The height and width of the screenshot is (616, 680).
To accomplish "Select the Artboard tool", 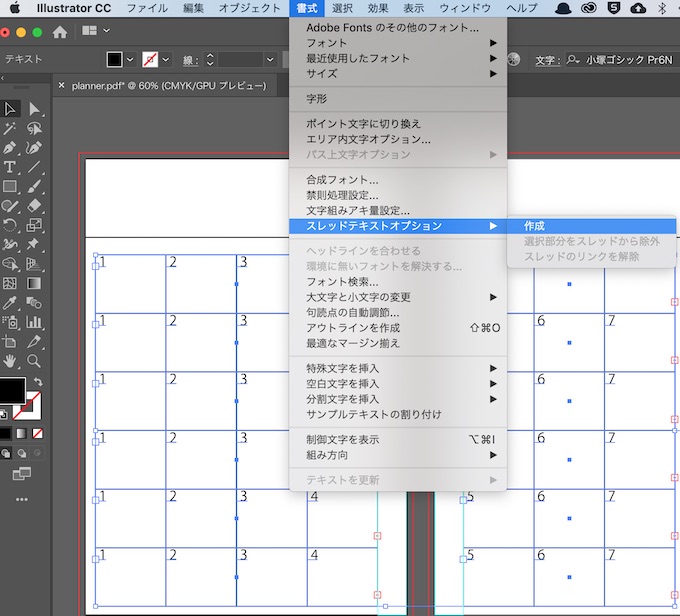I will coord(10,341).
